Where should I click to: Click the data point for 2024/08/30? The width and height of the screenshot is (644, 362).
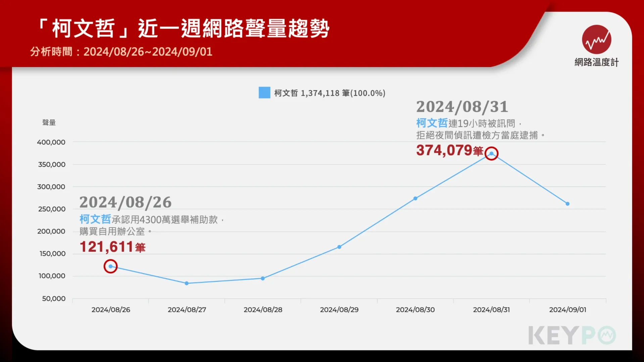click(415, 198)
